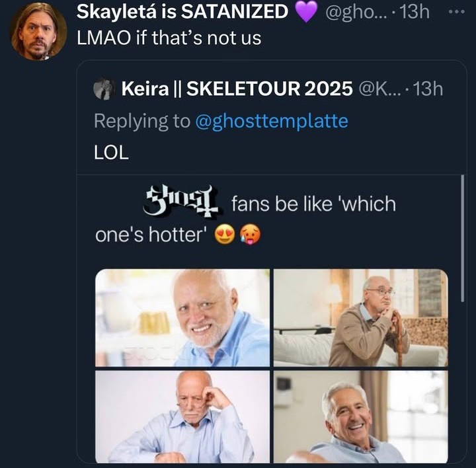Click the "LMAO if that's not us" tweet text
Screen dimensions: 476x468
click(169, 38)
